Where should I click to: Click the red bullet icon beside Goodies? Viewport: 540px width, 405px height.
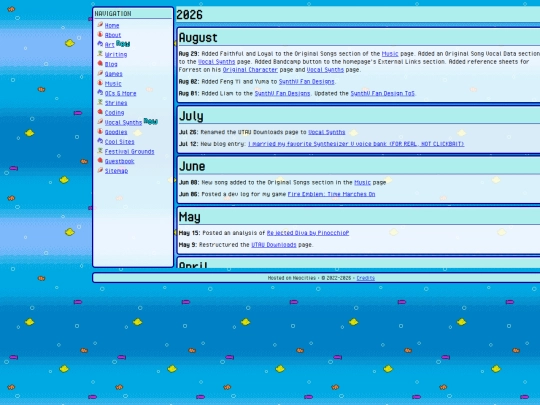coord(100,131)
